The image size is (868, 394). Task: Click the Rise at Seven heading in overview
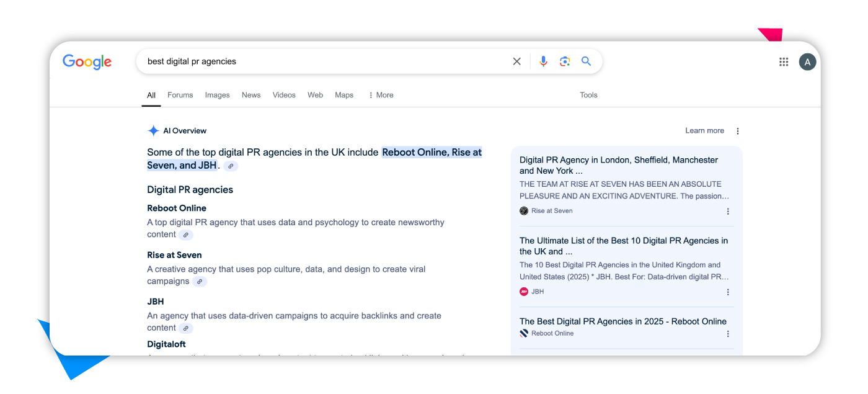pyautogui.click(x=174, y=255)
